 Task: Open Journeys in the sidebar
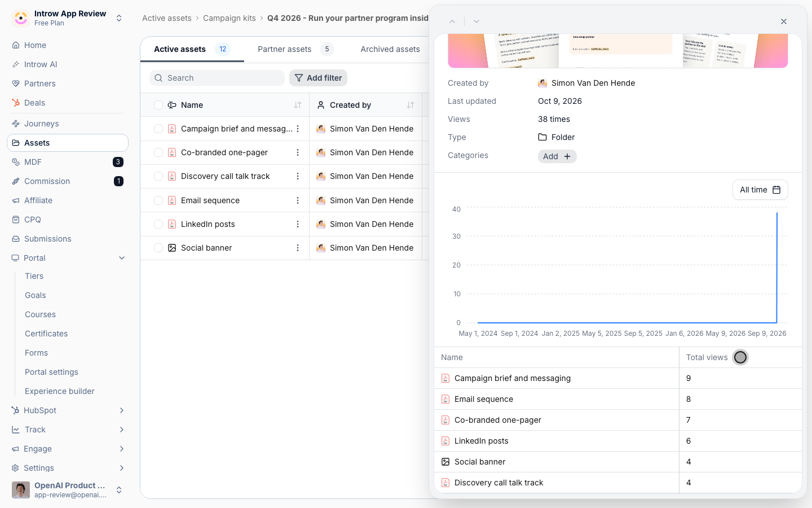click(x=68, y=124)
